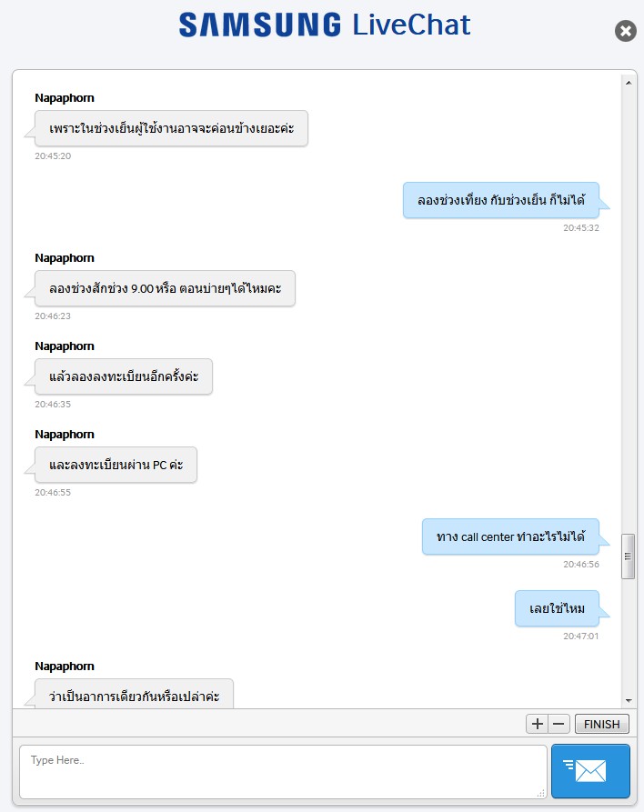
Task: Click the blue message sent at 20:45:32
Action: pyautogui.click(x=501, y=200)
